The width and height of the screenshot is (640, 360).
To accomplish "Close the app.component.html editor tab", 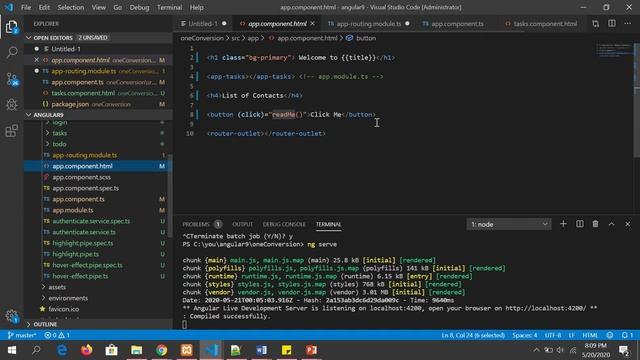I will tap(313, 24).
